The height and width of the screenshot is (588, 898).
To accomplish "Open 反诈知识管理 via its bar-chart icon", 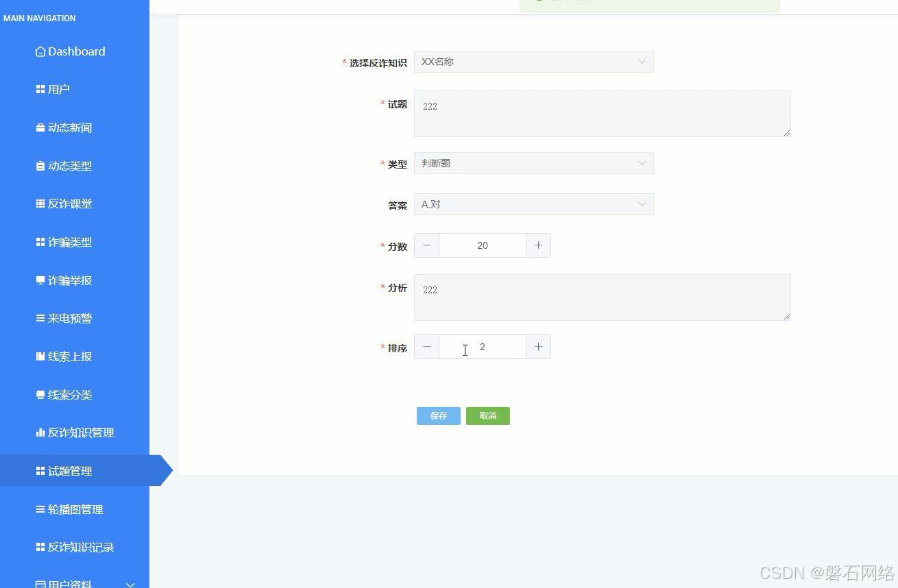I will 39,432.
